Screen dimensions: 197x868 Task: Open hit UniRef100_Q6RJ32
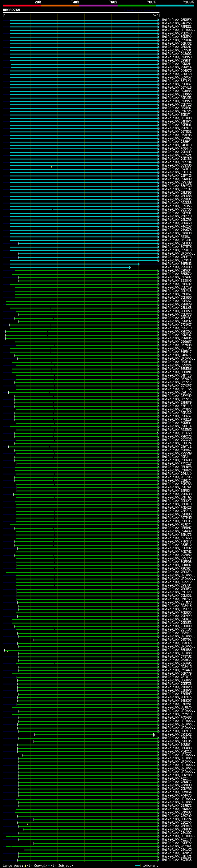[177, 43]
